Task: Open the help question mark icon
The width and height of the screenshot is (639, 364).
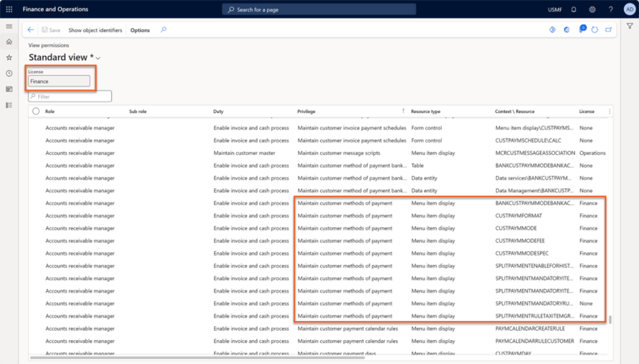Action: (x=611, y=9)
